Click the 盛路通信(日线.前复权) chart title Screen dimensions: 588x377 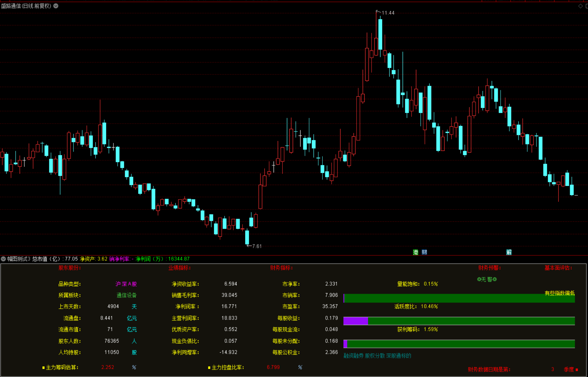coord(26,6)
